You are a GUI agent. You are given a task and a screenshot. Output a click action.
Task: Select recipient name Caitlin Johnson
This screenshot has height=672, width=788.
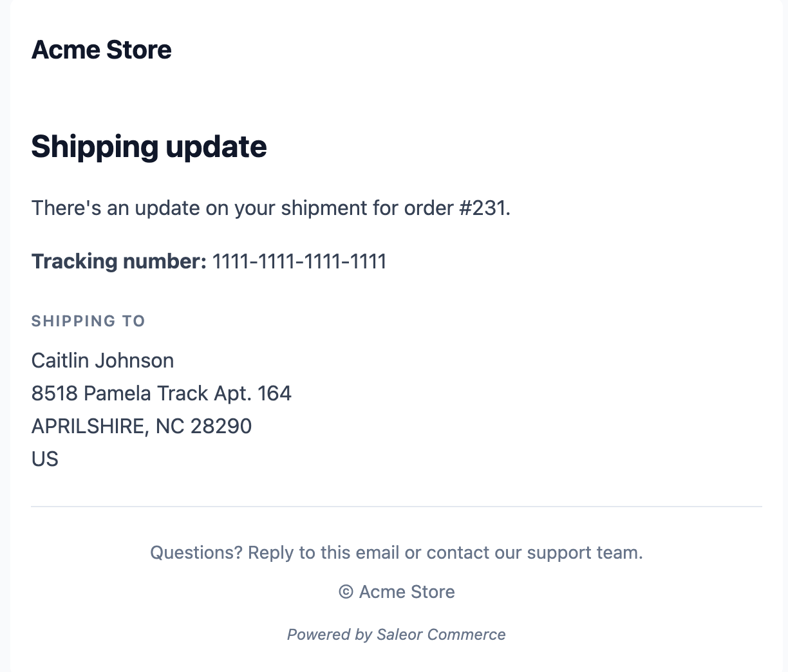(x=102, y=360)
